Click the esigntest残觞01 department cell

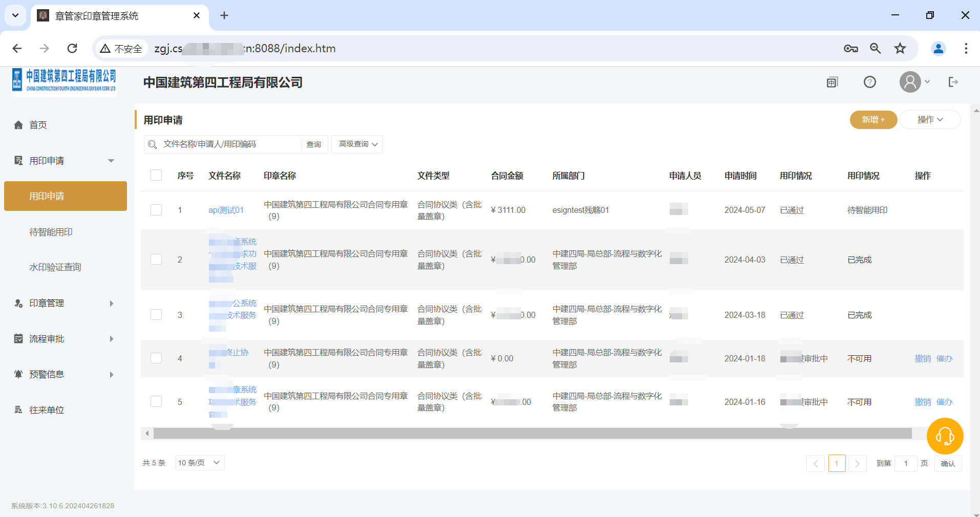point(581,210)
